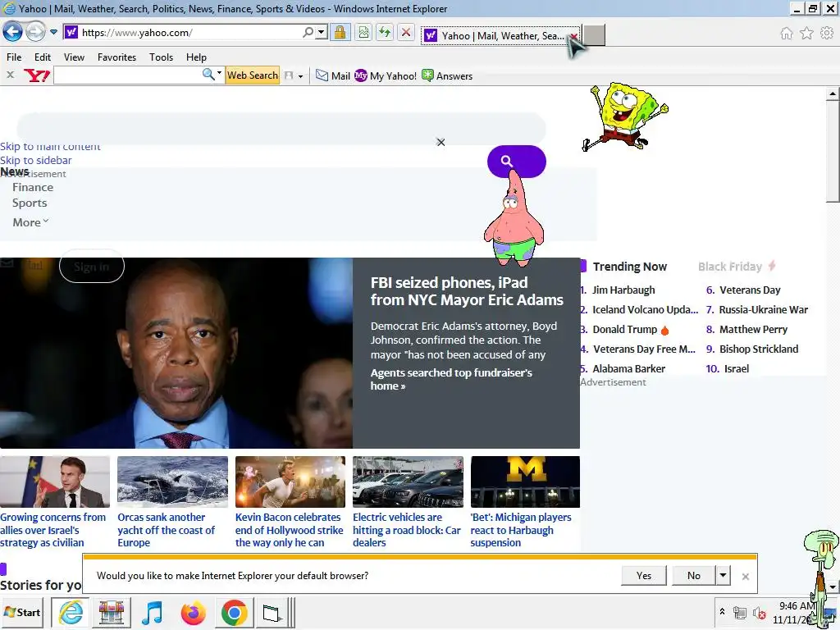Image resolution: width=840 pixels, height=630 pixels.
Task: Expand the No button dropdown arrow
Action: pos(723,575)
